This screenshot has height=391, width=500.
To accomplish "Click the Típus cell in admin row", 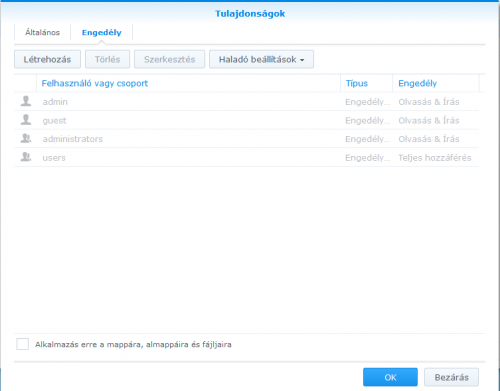I will [x=368, y=102].
